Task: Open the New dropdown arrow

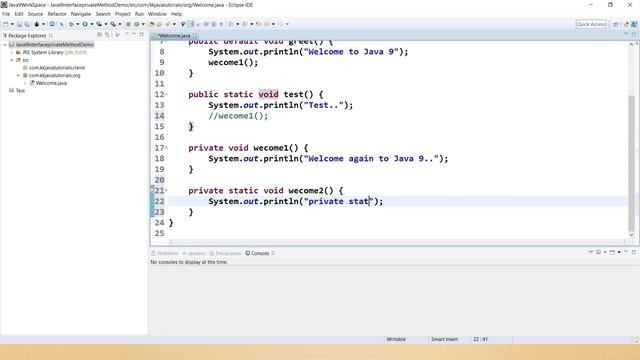Action: pyautogui.click(x=12, y=24)
